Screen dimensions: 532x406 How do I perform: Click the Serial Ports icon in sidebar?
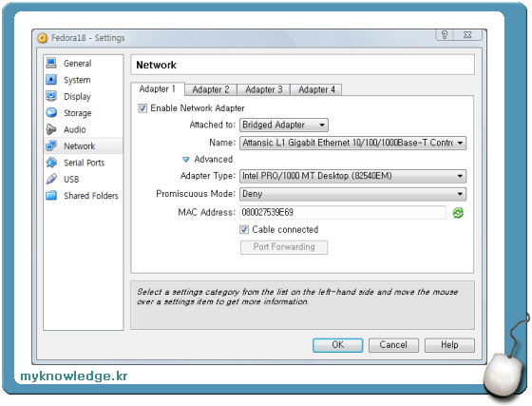tap(51, 163)
